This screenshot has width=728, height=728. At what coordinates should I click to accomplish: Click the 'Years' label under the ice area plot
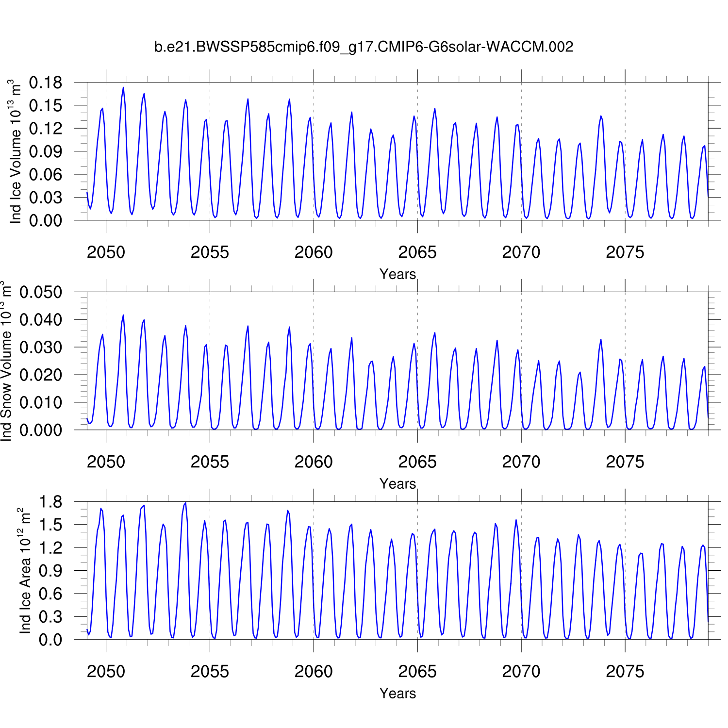pyautogui.click(x=397, y=694)
